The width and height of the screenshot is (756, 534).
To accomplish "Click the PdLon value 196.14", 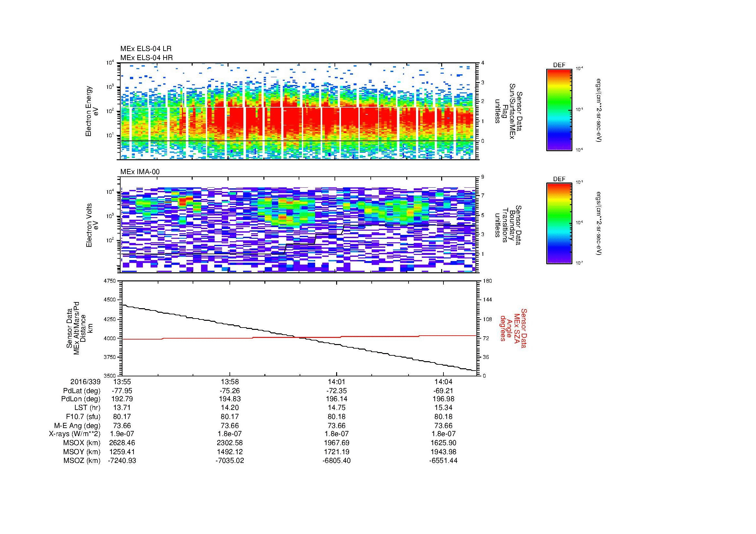I will point(336,399).
